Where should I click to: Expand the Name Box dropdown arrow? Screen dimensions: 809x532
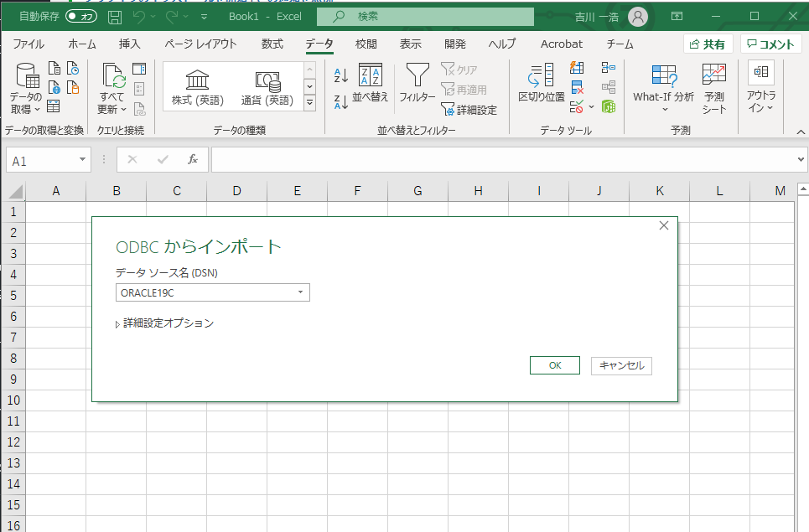tap(82, 160)
